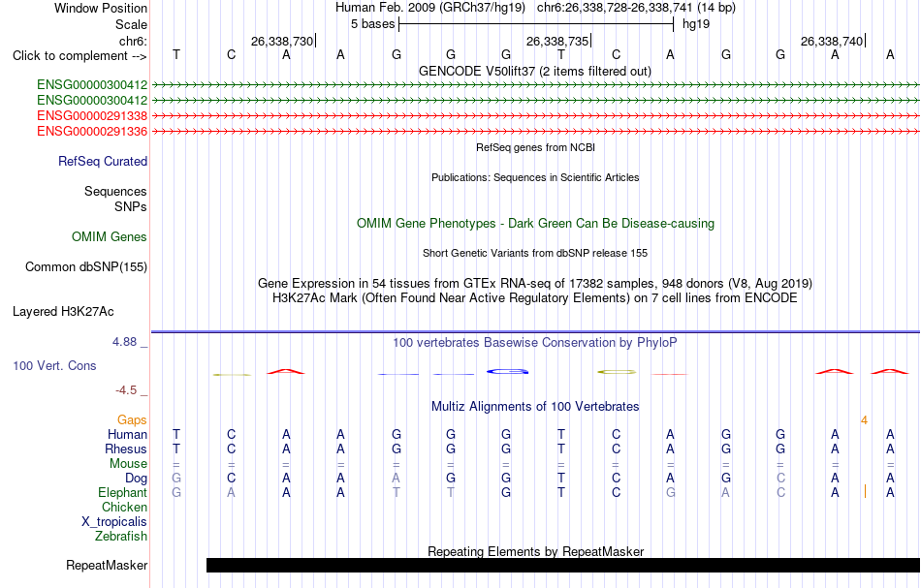Click the window position chr6:26,338,728-26,338,741 text
921x588 pixels.
click(x=615, y=8)
